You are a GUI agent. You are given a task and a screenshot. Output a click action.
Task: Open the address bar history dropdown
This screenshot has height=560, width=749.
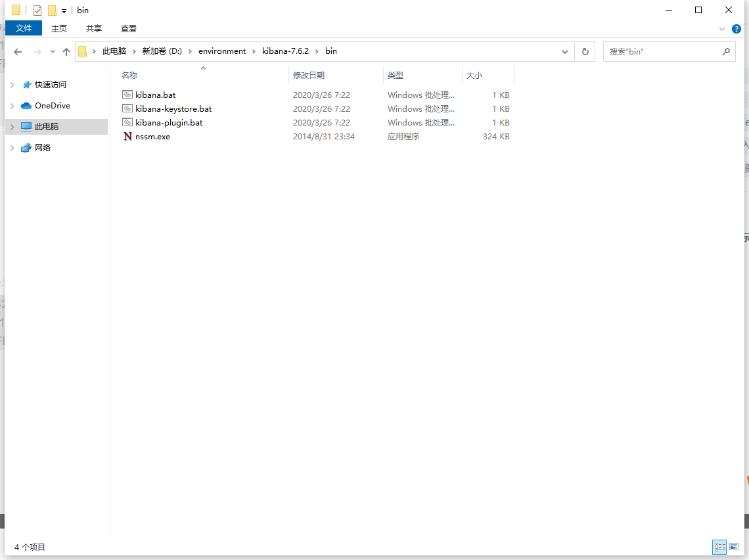[x=564, y=52]
